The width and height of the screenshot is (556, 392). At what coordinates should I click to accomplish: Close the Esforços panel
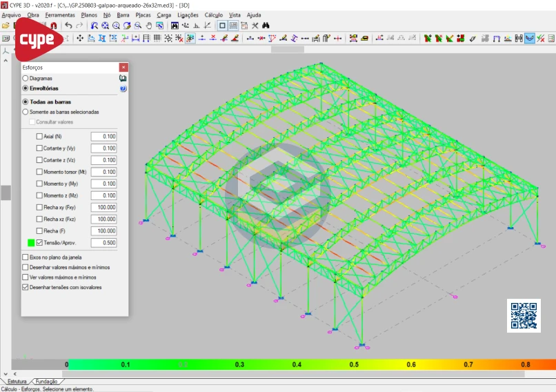click(123, 68)
